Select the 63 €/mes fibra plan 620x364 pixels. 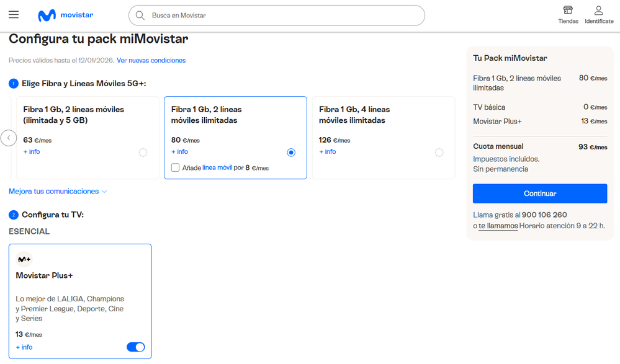pos(143,153)
